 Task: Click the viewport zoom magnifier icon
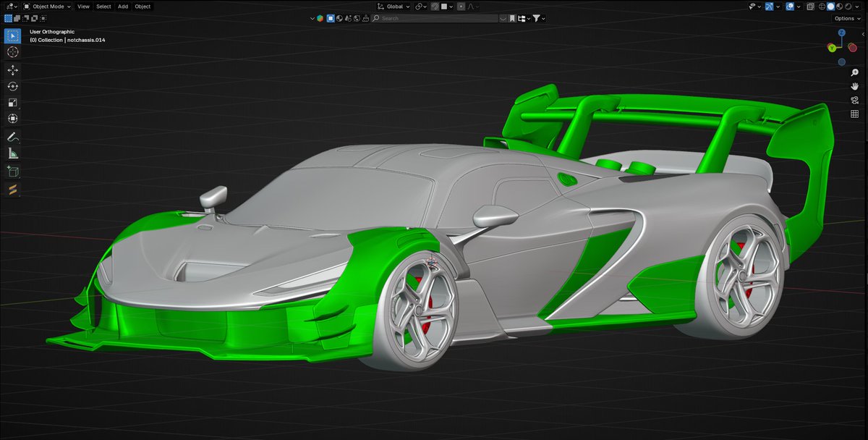854,73
